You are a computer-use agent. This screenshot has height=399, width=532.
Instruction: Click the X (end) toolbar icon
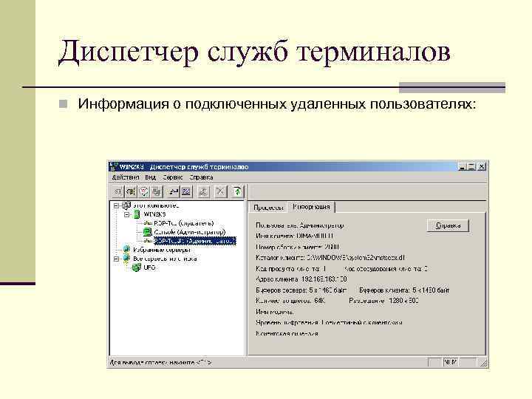click(x=220, y=191)
